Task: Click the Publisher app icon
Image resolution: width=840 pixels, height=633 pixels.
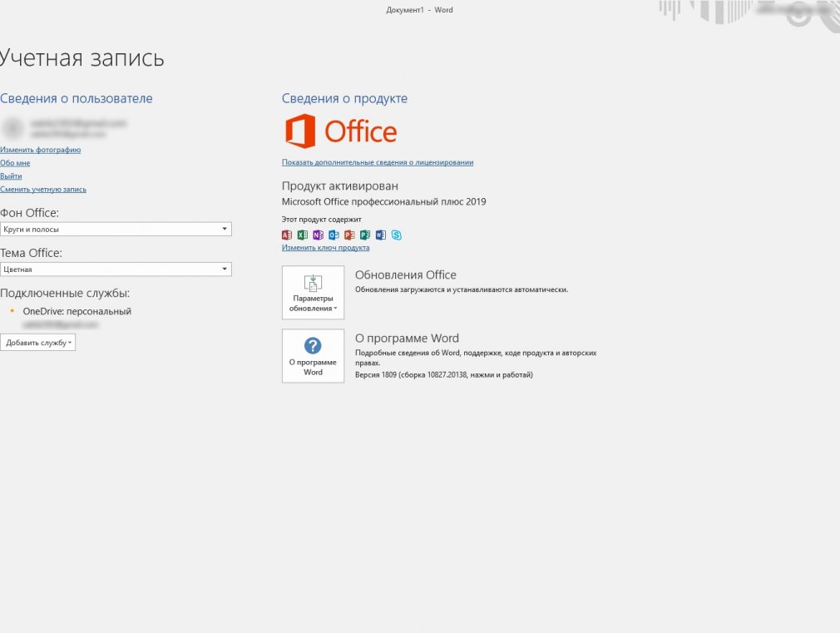Action: click(365, 235)
